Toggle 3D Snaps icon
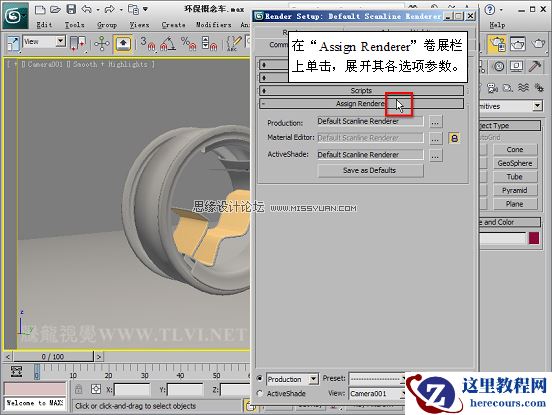 tap(148, 44)
